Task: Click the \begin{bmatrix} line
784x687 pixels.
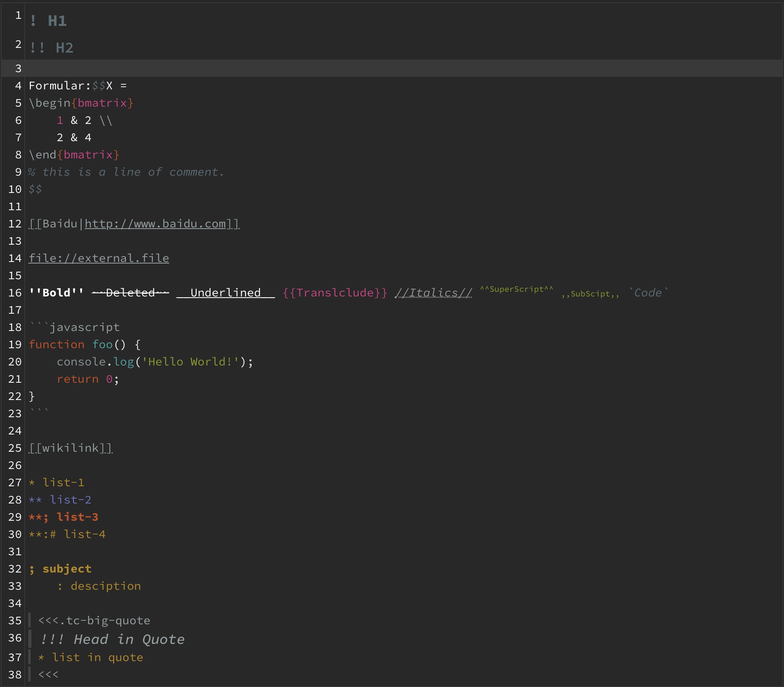Action: click(x=81, y=103)
